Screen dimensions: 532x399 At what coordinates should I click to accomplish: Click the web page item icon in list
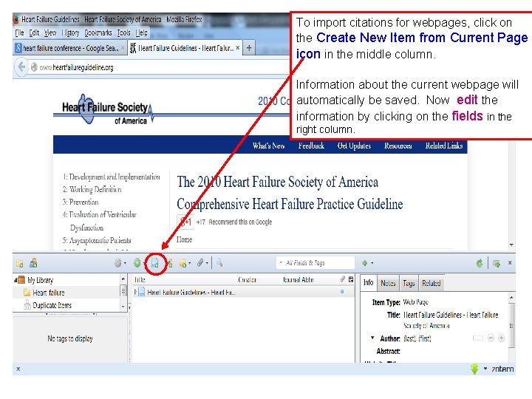(142, 292)
